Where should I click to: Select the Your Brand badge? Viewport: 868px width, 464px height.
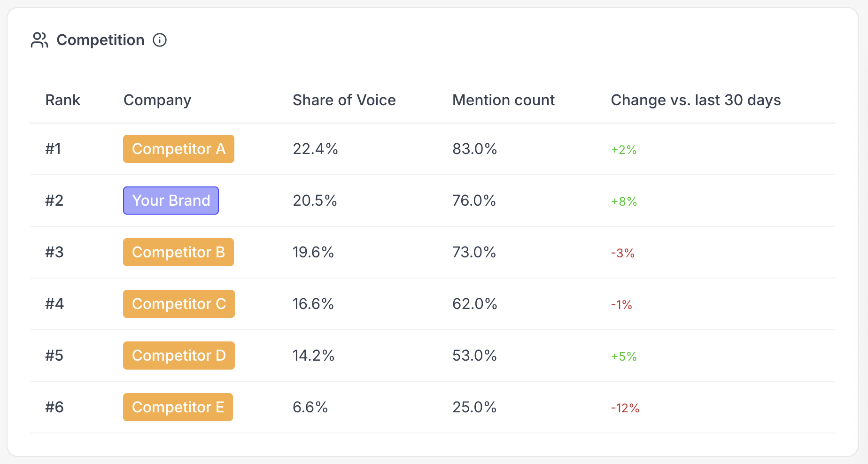coord(171,201)
